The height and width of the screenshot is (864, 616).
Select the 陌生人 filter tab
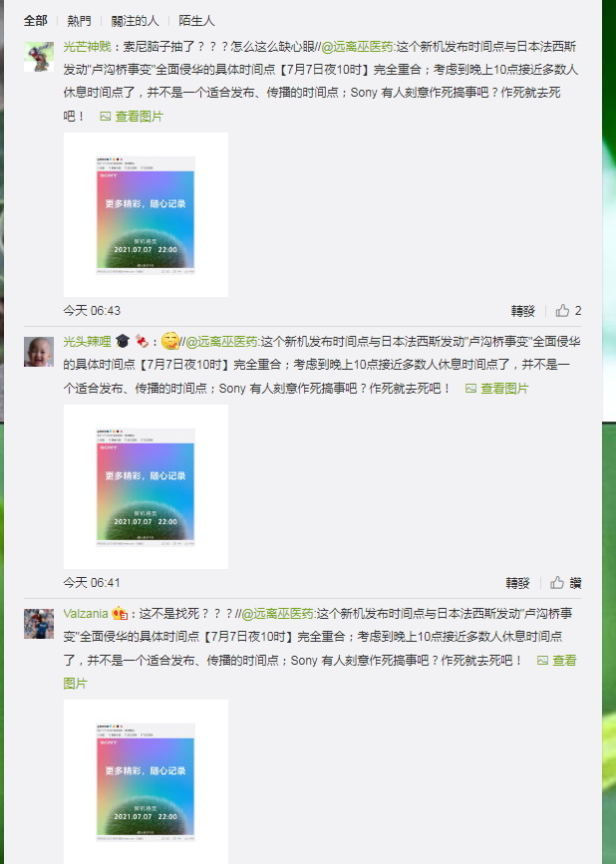coord(196,21)
